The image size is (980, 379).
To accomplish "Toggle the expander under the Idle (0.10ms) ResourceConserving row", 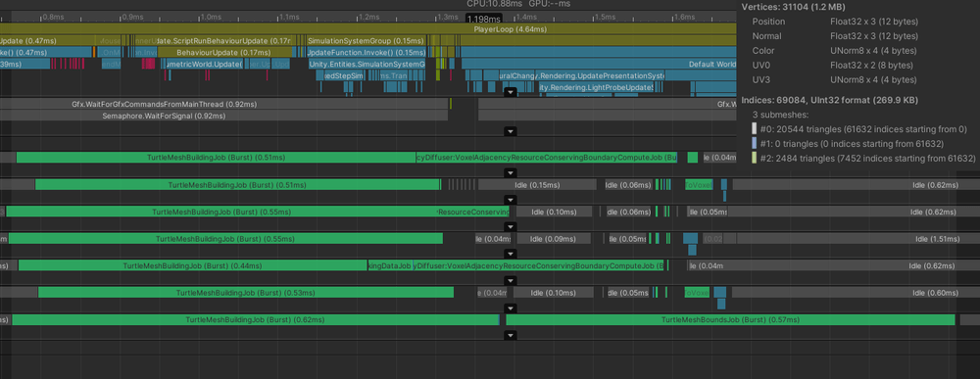I will [x=511, y=226].
